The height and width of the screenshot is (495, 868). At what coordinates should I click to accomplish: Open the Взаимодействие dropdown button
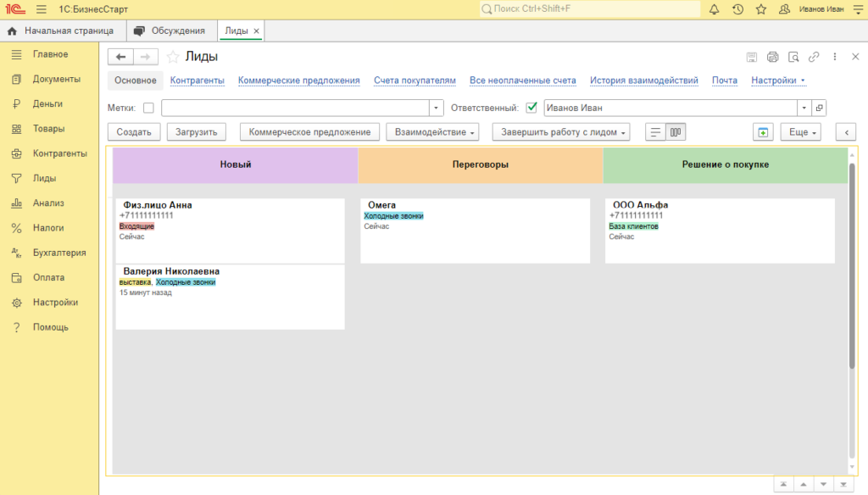(x=432, y=131)
